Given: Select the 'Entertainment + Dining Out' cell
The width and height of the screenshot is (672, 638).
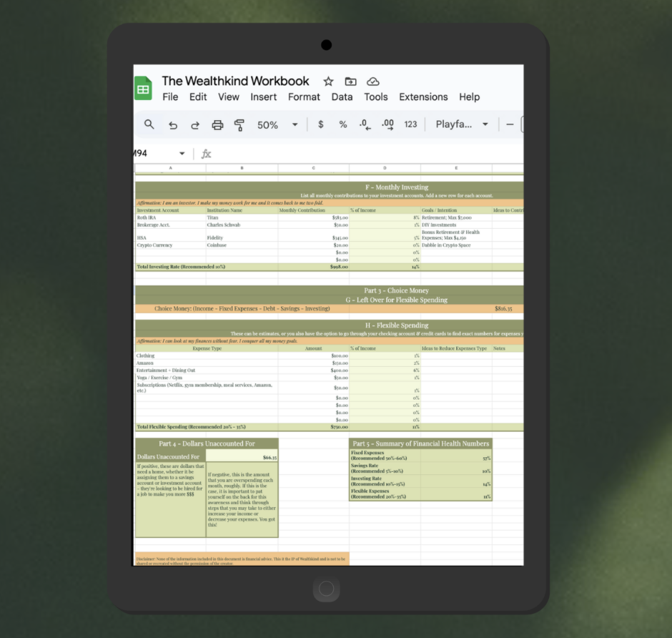Looking at the screenshot, I should click(207, 370).
